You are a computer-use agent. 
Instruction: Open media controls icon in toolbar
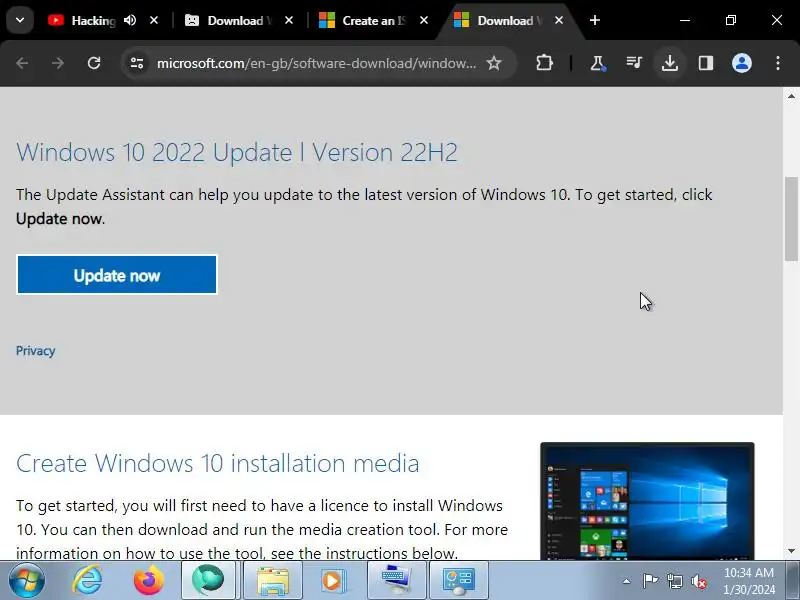[634, 63]
